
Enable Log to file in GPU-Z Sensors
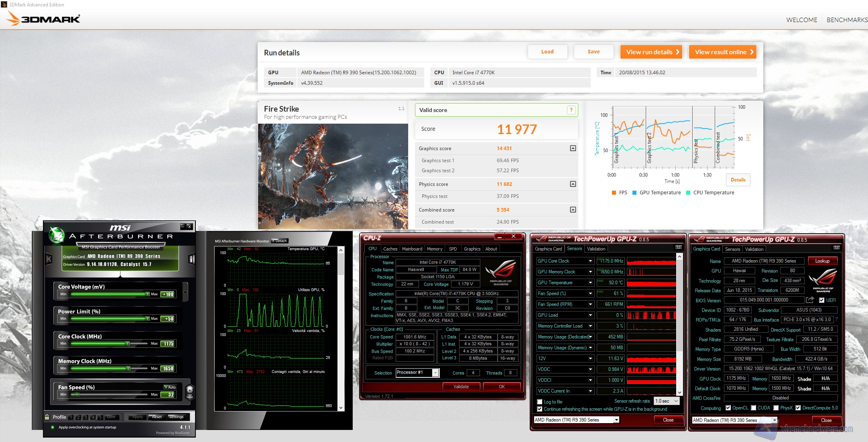coord(539,401)
